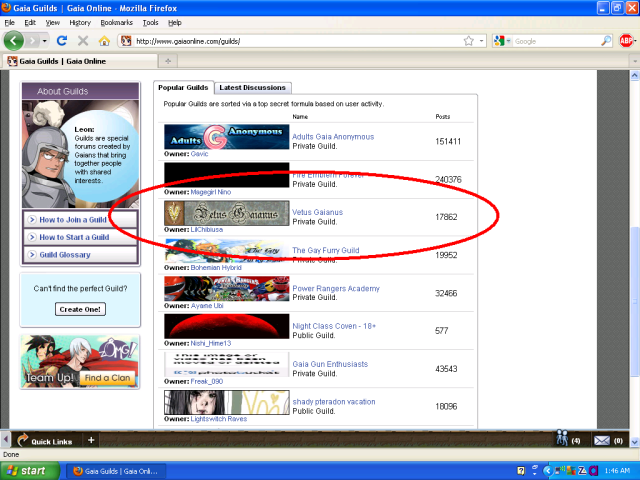Collapse the bottom toolbar left arrow
Image resolution: width=640 pixels, height=480 pixels.
[5, 440]
